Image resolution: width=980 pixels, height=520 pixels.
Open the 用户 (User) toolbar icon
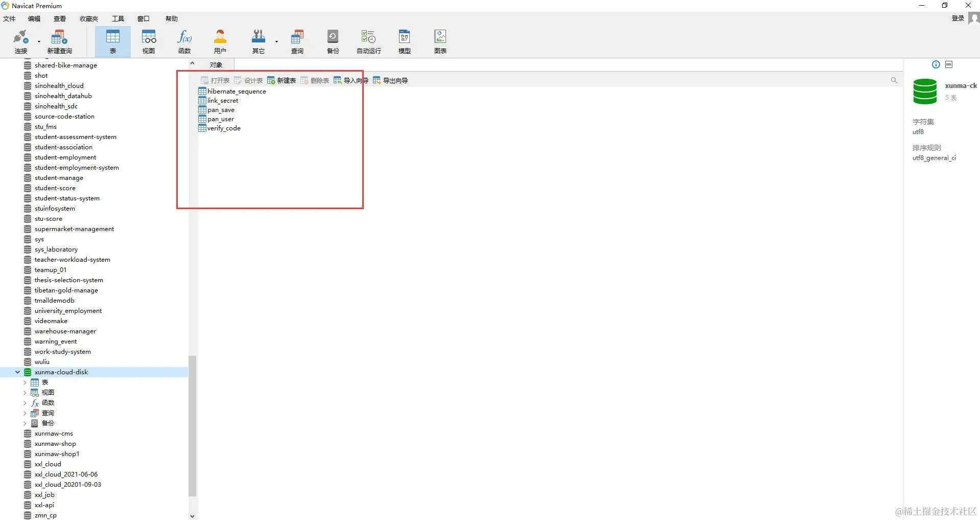pos(220,41)
